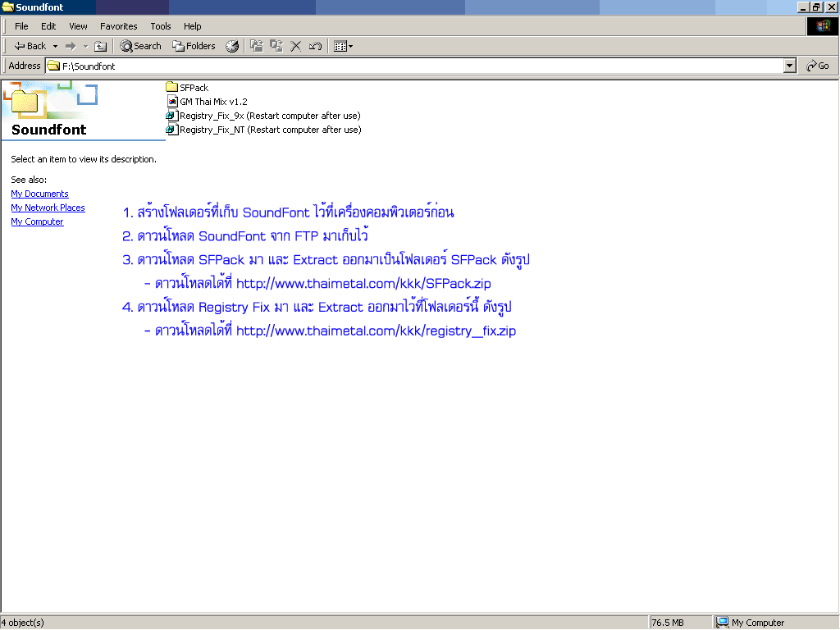Click the Go button beside the address bar
This screenshot has height=630, width=840.
(818, 66)
